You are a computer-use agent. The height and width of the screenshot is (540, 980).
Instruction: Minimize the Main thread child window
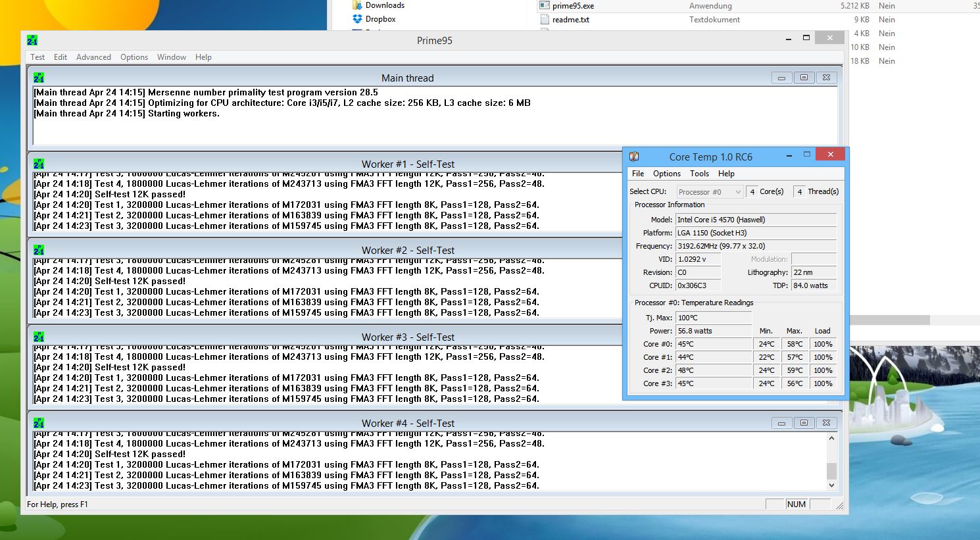781,78
